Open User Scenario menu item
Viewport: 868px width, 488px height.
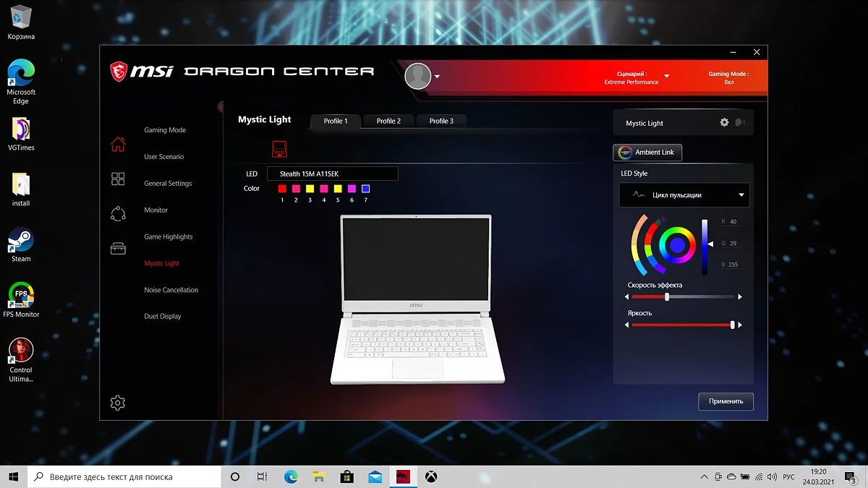[164, 157]
